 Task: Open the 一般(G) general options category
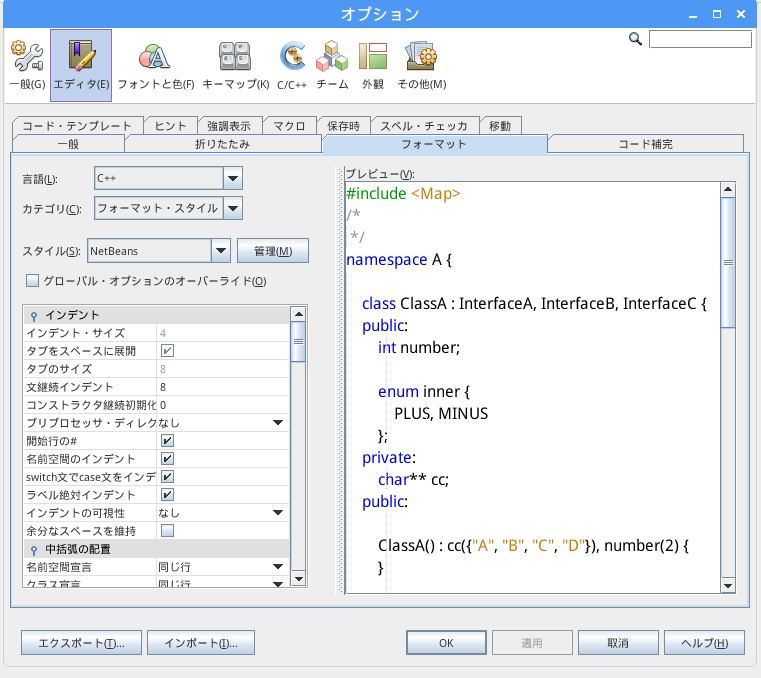coord(26,64)
